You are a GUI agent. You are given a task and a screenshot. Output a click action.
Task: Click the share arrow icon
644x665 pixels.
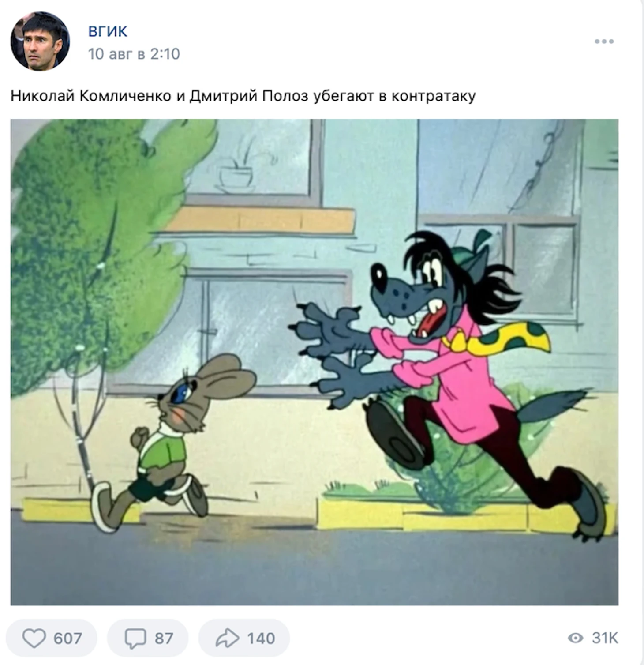[x=227, y=638]
